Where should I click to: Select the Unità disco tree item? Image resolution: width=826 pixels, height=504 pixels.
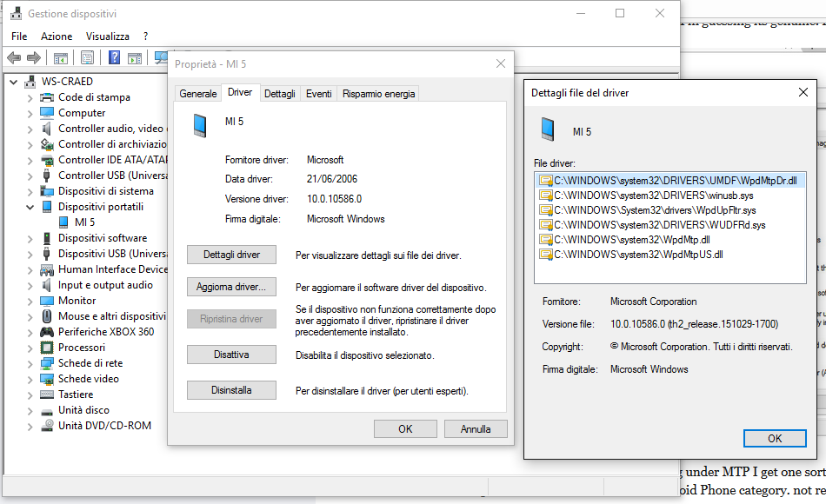pyautogui.click(x=83, y=410)
